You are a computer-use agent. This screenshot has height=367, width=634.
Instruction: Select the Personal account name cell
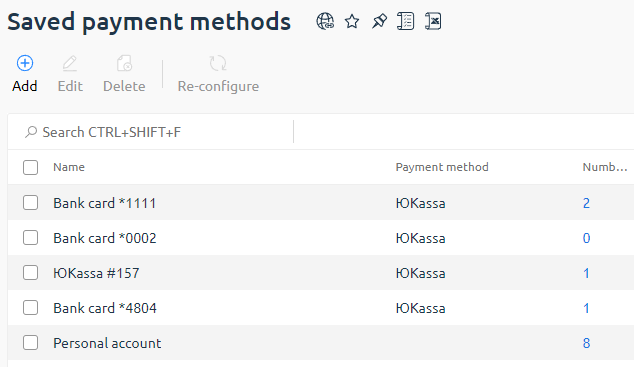coord(107,343)
